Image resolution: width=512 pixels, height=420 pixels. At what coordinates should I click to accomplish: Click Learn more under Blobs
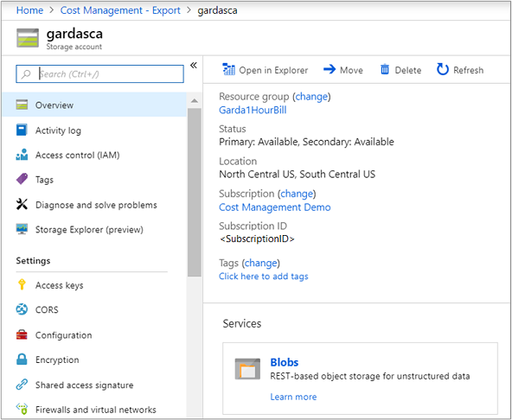coord(293,397)
